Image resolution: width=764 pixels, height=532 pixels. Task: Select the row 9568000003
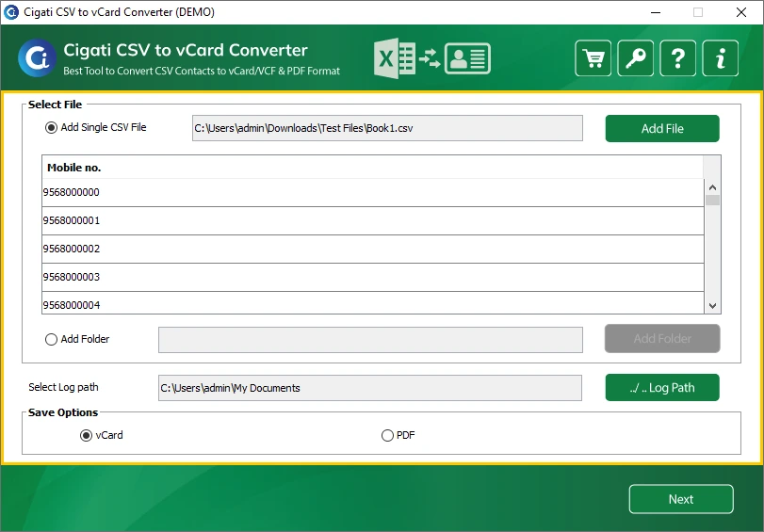[373, 277]
